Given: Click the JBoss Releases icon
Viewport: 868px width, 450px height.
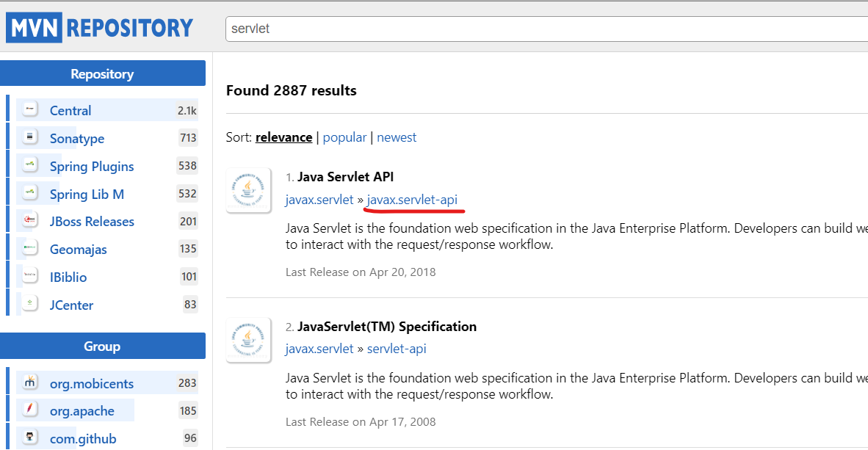Looking at the screenshot, I should [30, 219].
